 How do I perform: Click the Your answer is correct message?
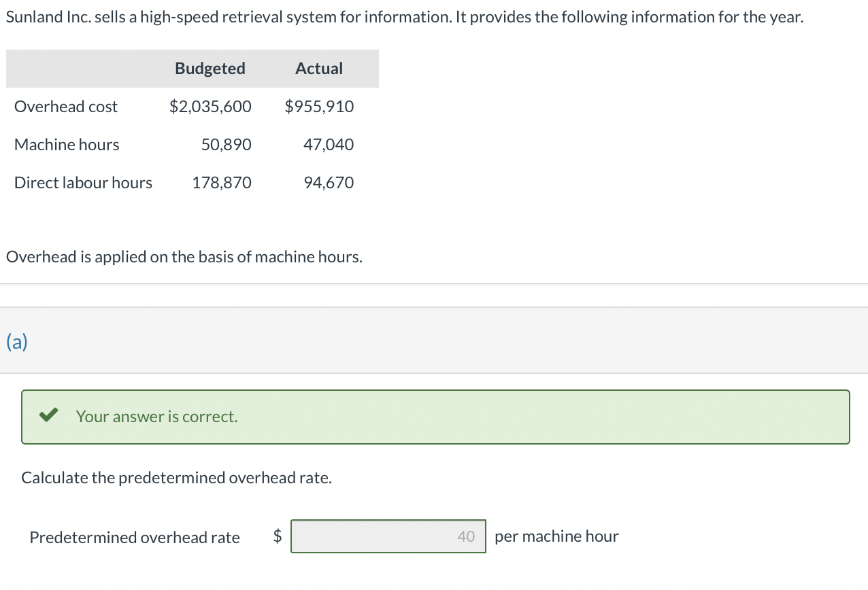coord(156,417)
